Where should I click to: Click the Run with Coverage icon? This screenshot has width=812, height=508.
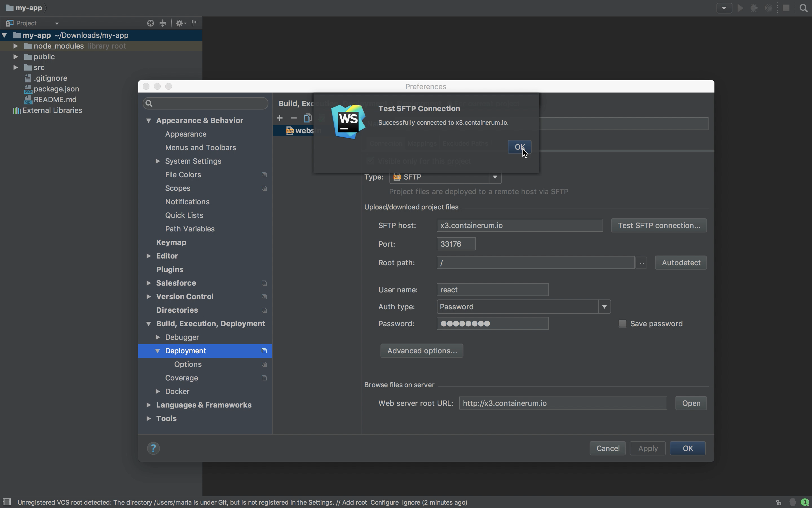tap(768, 8)
